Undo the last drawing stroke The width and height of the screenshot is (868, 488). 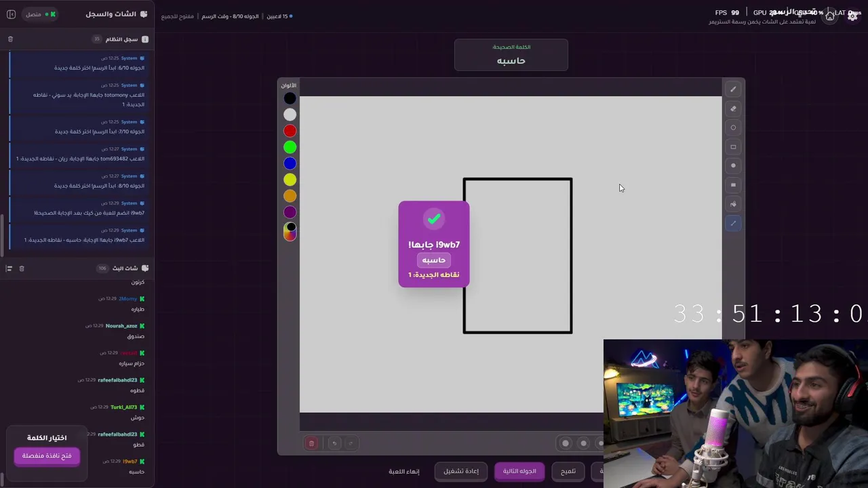[334, 443]
